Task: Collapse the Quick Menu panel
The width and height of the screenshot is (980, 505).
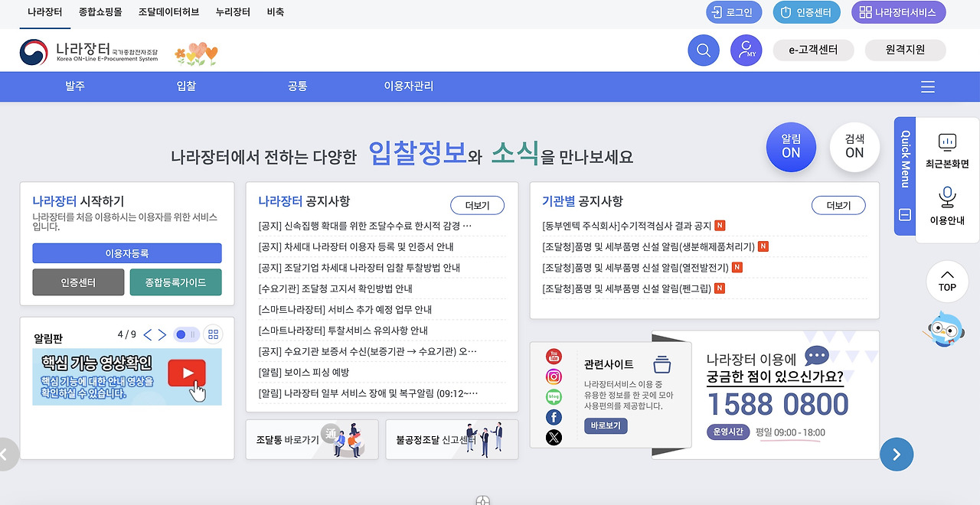Action: point(903,216)
